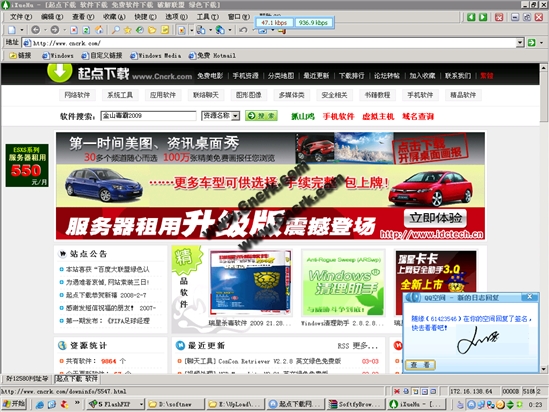Click the ESXS 服务器租用 550 side advertisement

tap(27, 165)
